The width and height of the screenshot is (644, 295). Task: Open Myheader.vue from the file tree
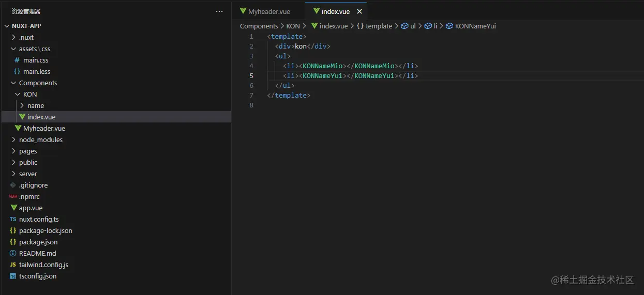44,128
